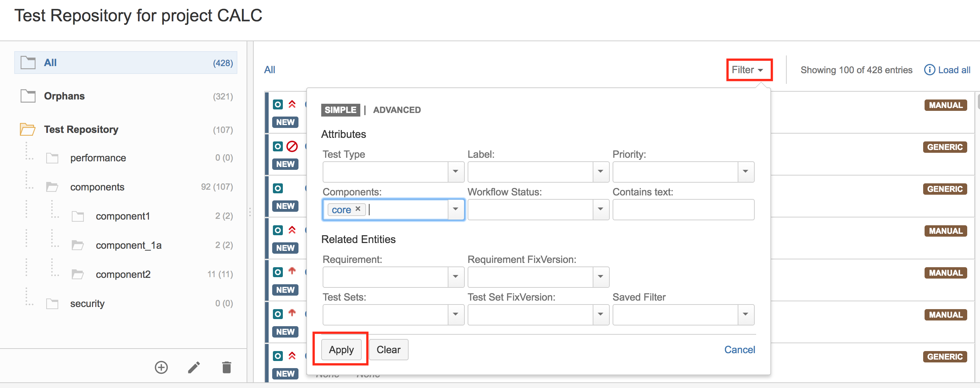Click the component_1a folder icon

[77, 246]
